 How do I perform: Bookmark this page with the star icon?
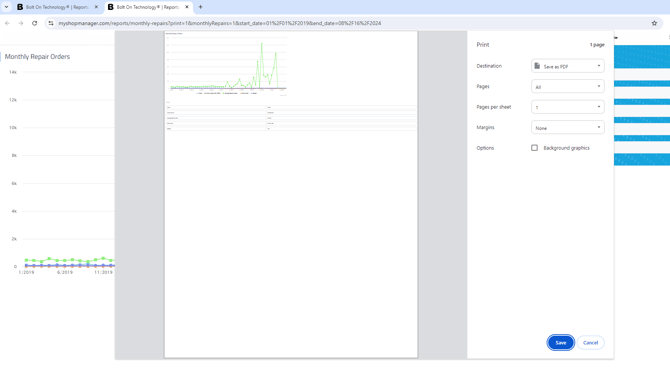click(654, 23)
